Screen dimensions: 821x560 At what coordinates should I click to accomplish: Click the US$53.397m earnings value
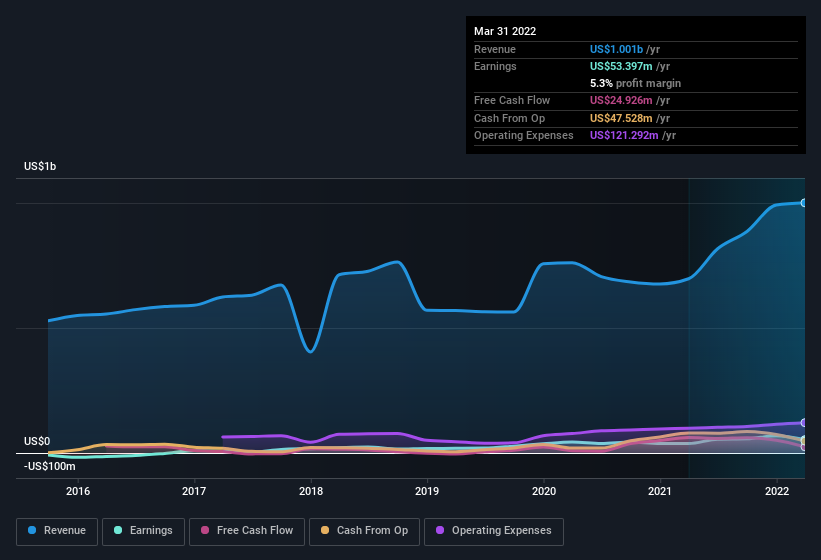pos(621,66)
